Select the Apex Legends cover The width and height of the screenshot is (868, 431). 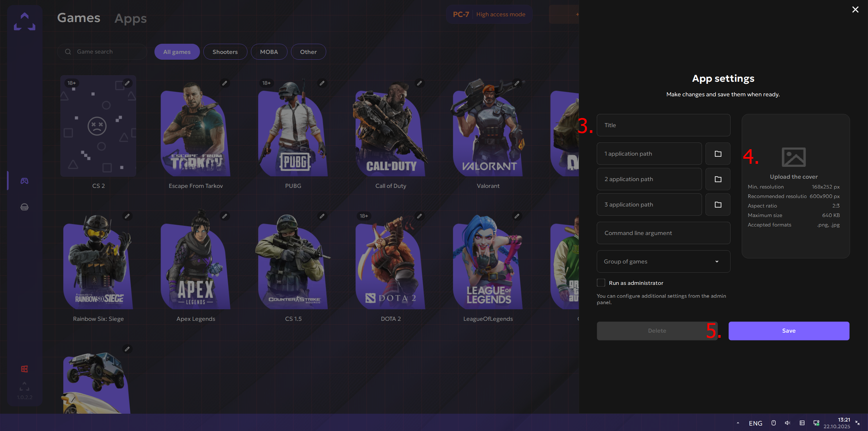196,259
